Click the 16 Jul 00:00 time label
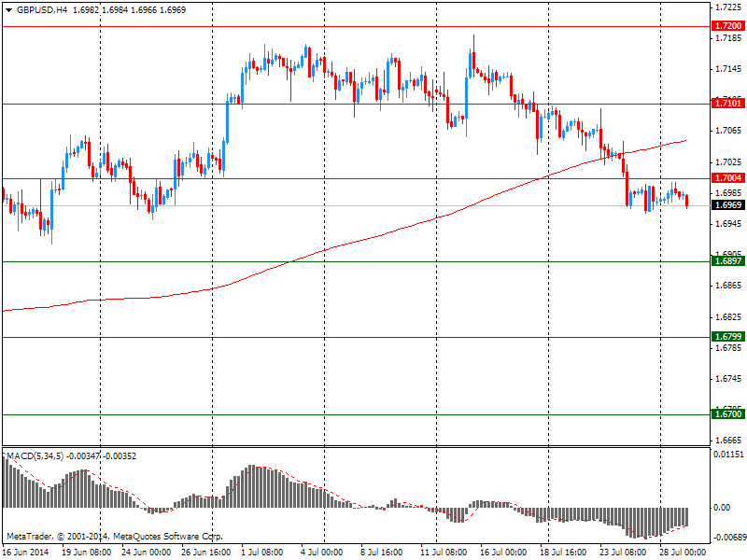The width and height of the screenshot is (747, 560). tap(503, 553)
